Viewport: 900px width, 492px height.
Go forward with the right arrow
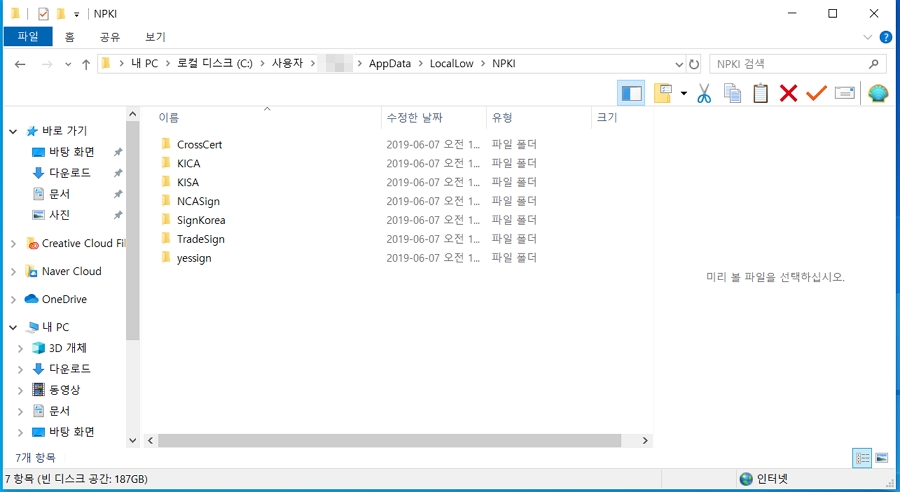[x=47, y=64]
